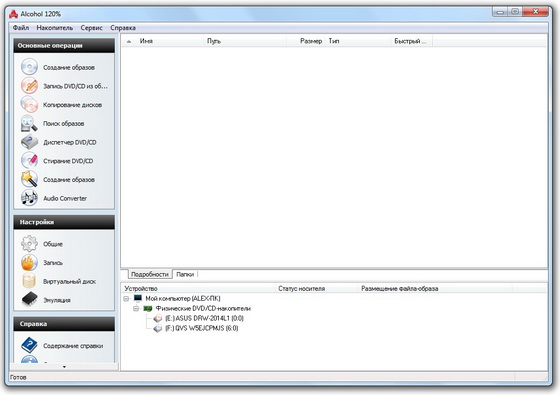
Task: Collapse the Основные операции panel header
Action: tap(64, 46)
